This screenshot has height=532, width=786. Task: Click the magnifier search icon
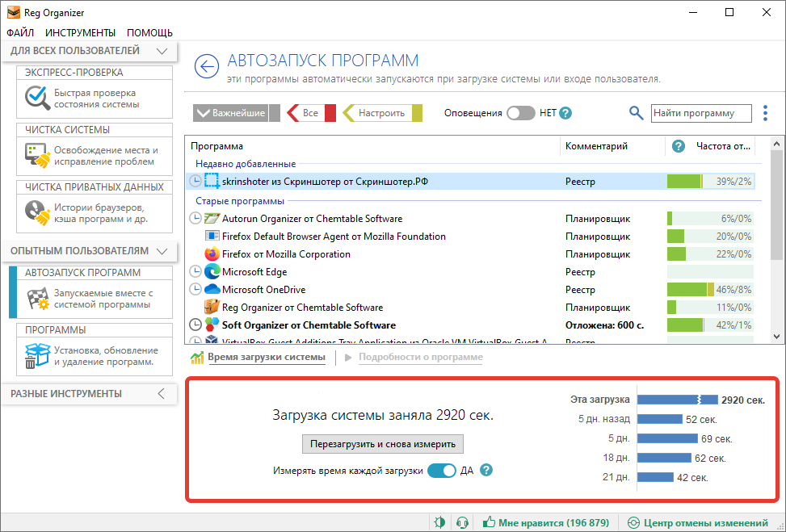click(x=637, y=114)
